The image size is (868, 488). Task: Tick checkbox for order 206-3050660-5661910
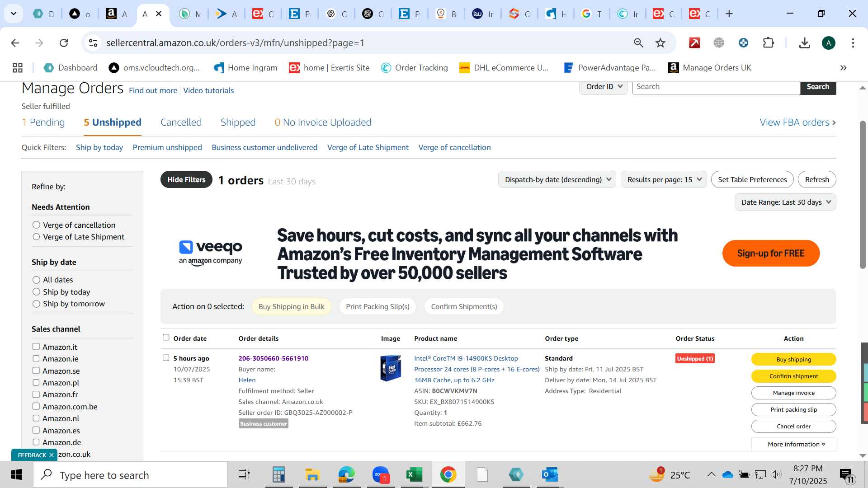pos(166,358)
